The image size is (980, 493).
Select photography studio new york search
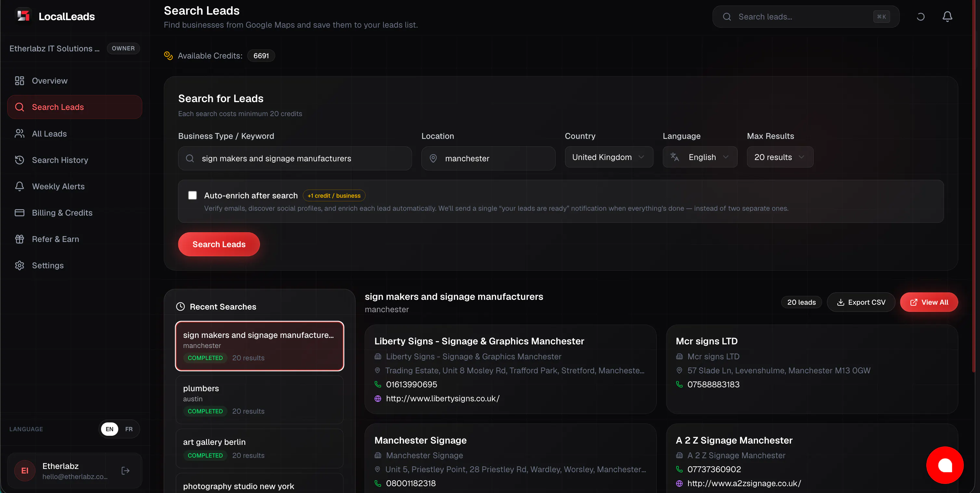tap(259, 483)
